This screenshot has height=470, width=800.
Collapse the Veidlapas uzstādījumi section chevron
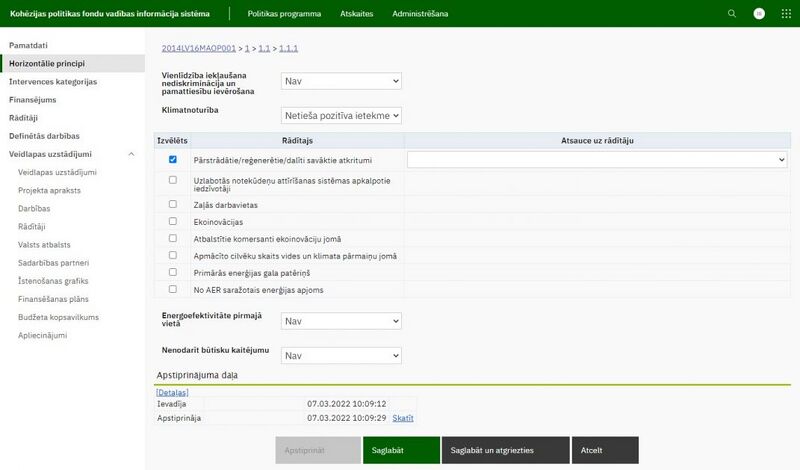pyautogui.click(x=131, y=154)
